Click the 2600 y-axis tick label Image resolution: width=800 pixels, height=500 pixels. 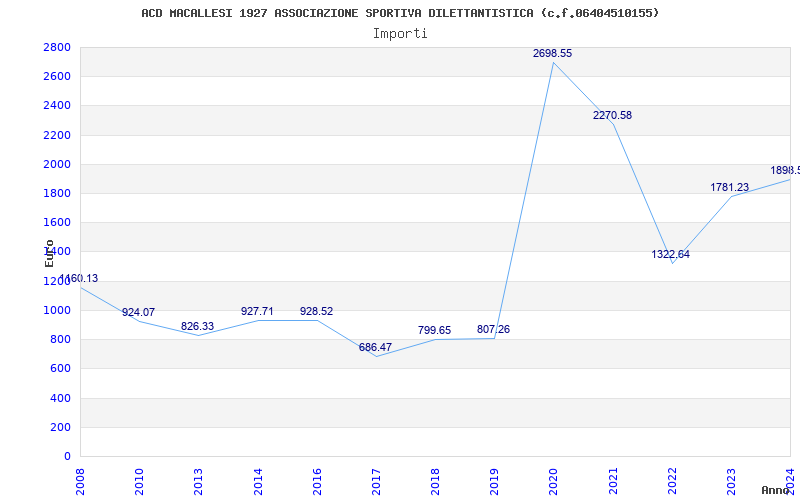[57, 77]
